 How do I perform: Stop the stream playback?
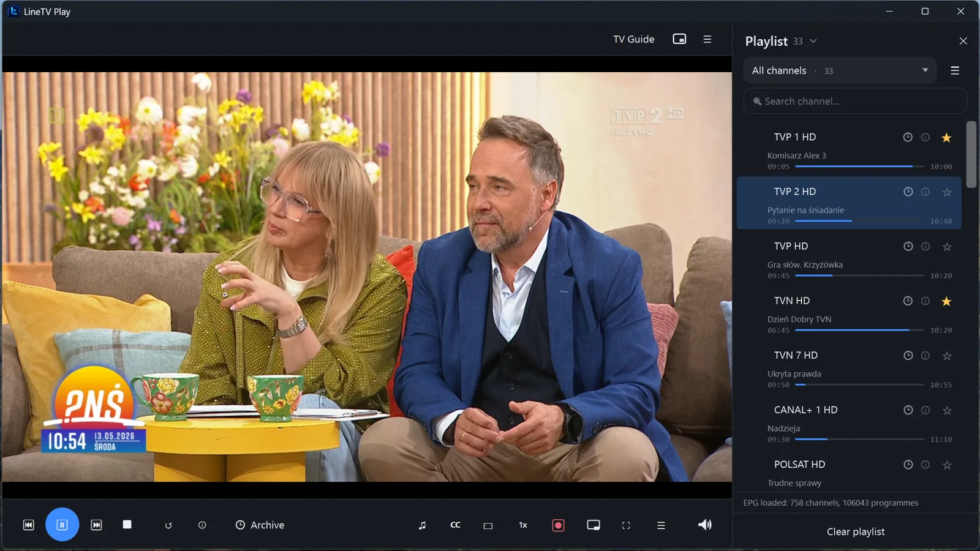click(x=127, y=525)
